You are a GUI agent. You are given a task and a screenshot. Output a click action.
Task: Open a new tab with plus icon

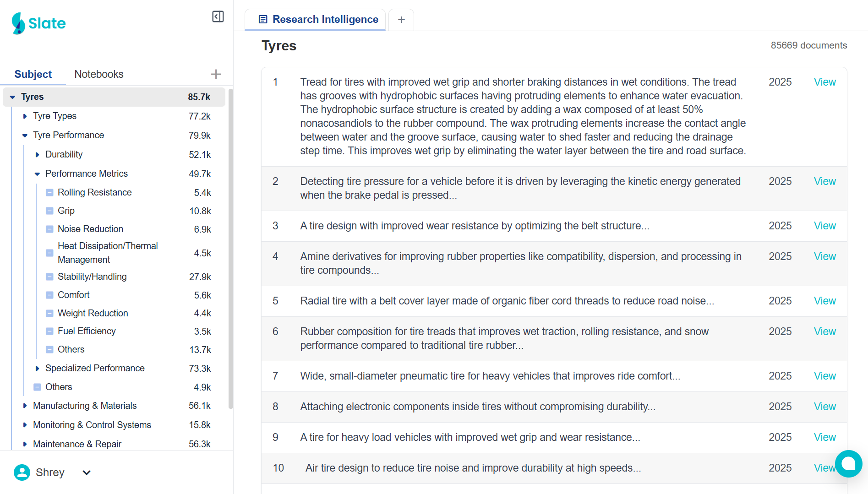click(x=401, y=20)
